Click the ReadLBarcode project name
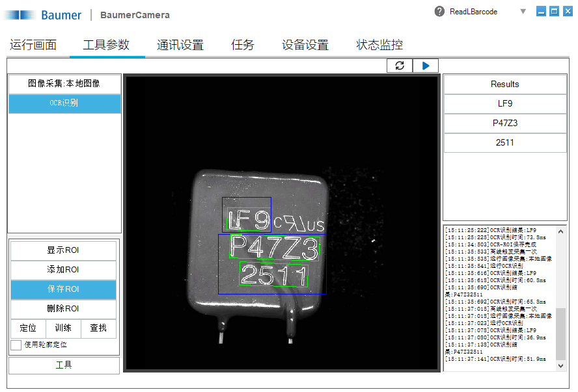 pyautogui.click(x=473, y=12)
